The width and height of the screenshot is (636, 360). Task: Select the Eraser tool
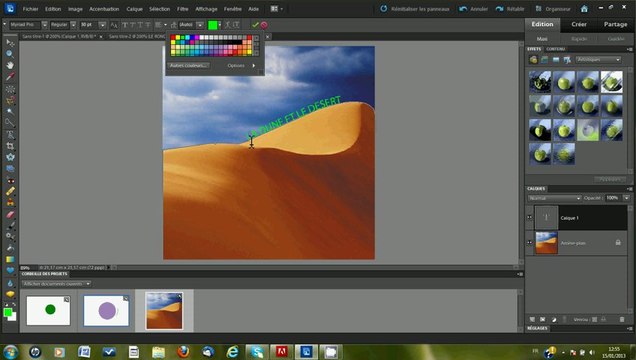click(10, 214)
